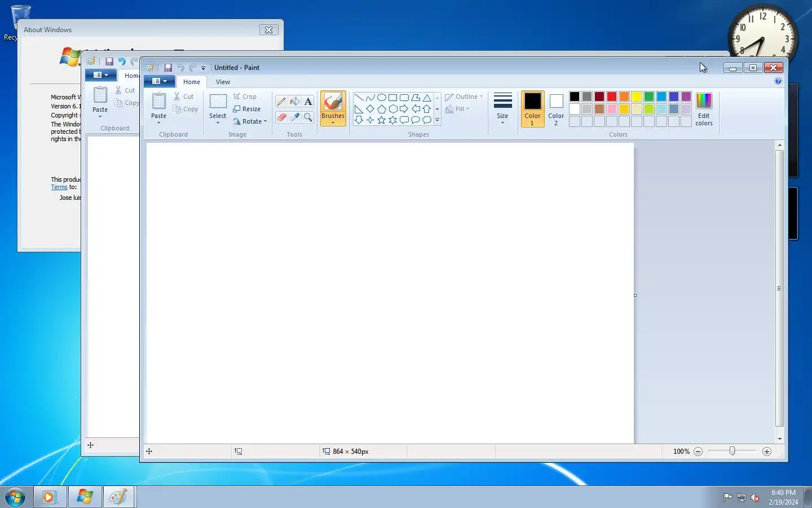
Task: Choose the Triangle shape
Action: (427, 98)
